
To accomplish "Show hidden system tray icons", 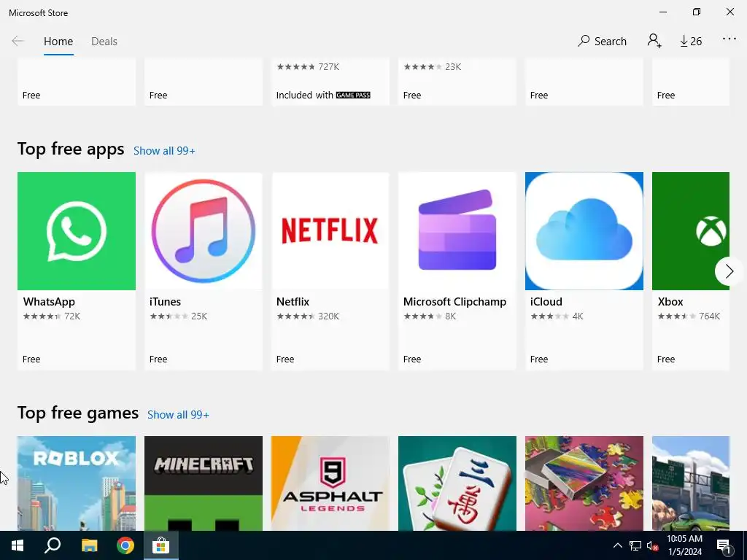I will pyautogui.click(x=617, y=545).
